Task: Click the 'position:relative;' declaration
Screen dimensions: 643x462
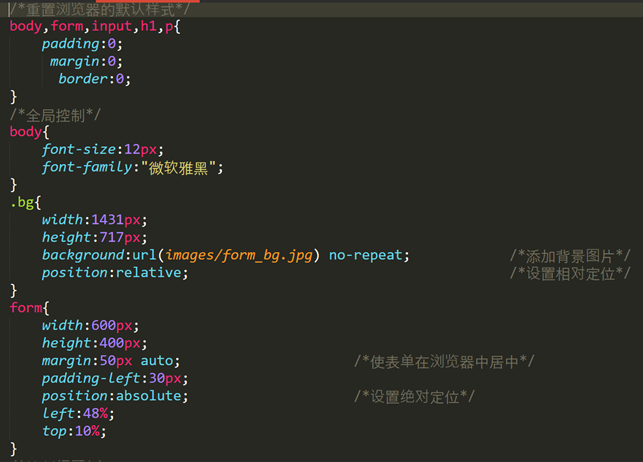Action: coord(115,273)
